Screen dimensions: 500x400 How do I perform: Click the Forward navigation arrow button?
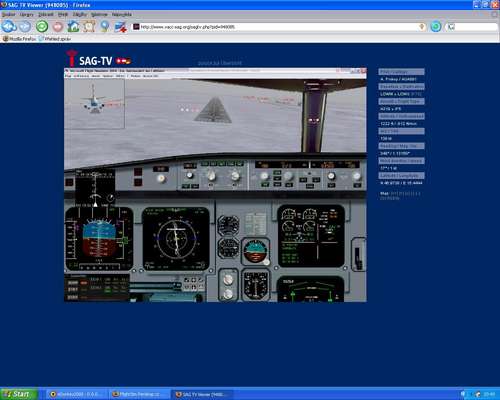tap(25, 26)
